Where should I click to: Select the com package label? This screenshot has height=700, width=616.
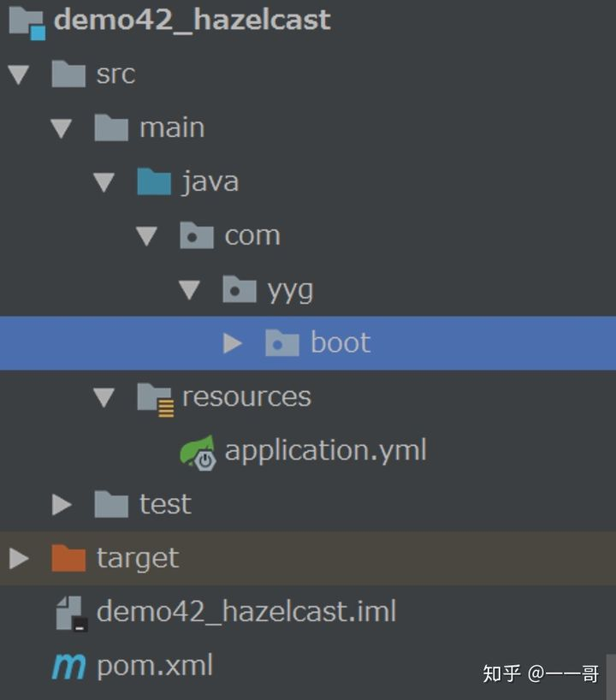pyautogui.click(x=252, y=235)
